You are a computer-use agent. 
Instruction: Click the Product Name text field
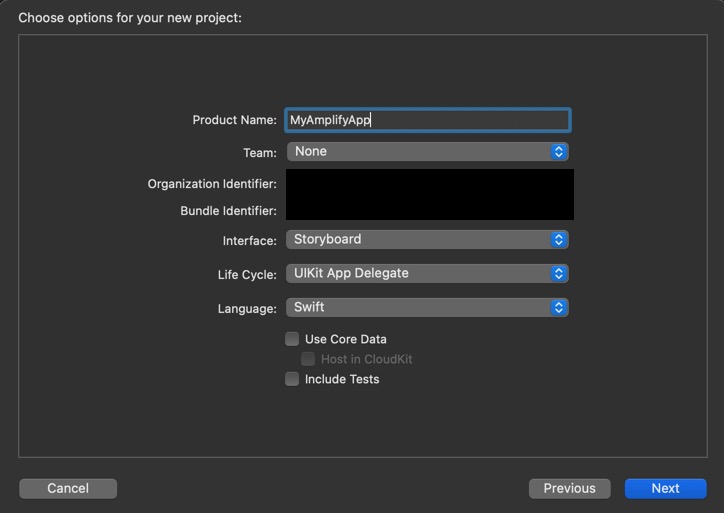point(428,120)
